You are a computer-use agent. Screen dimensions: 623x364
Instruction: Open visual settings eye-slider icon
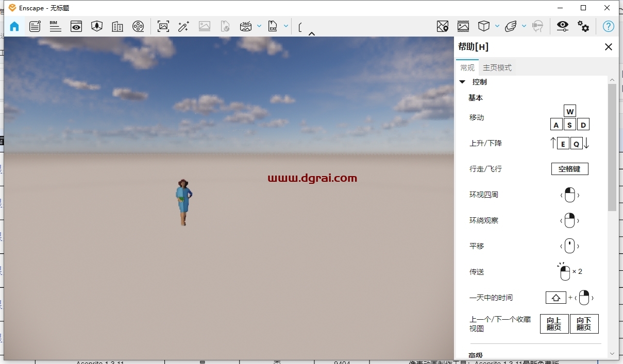(563, 26)
